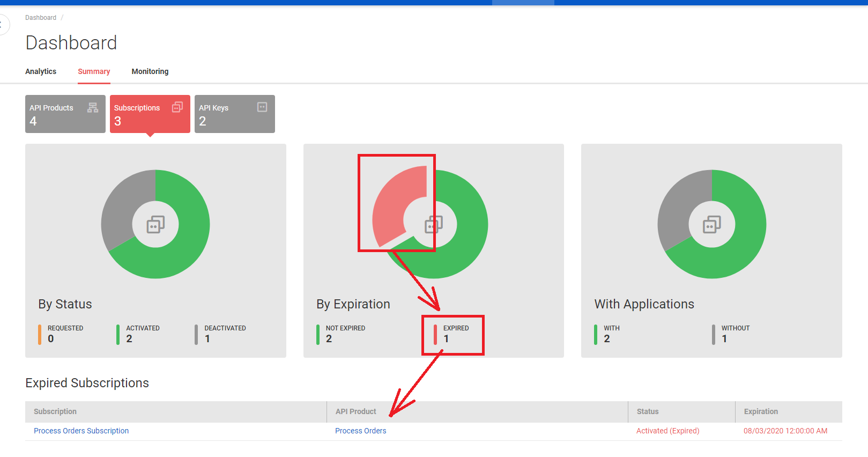Open the Process Orders API product link
This screenshot has width=868, height=457.
(x=360, y=431)
